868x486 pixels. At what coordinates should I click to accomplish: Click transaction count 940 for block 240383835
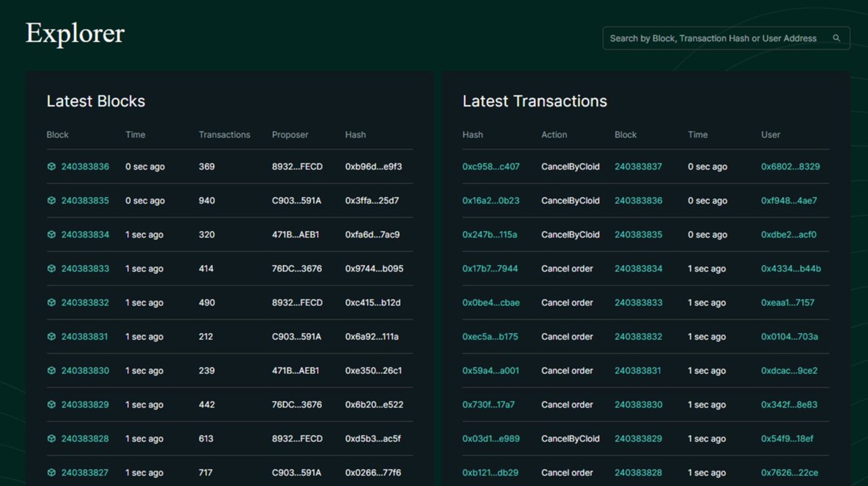click(207, 200)
